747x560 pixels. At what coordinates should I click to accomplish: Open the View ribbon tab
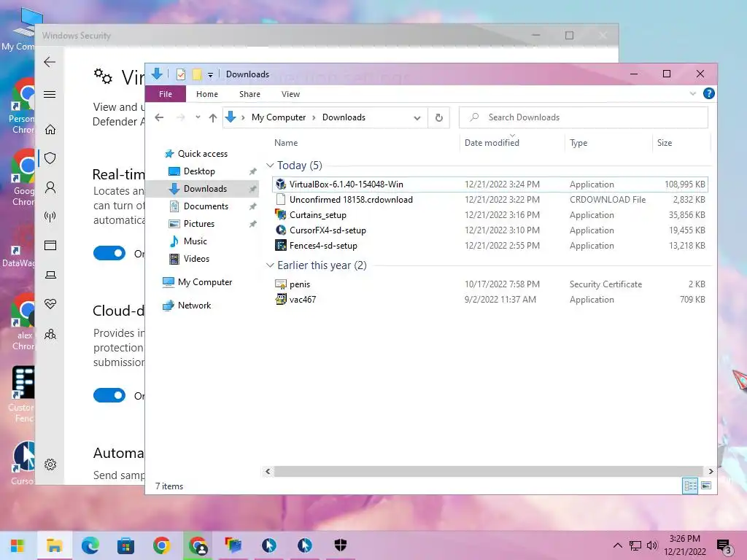(290, 94)
